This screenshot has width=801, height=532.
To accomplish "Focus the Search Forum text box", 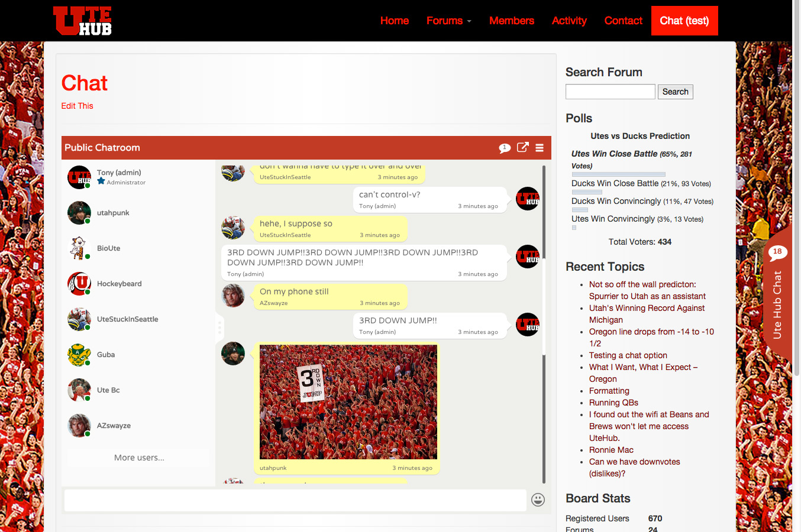I will point(611,92).
